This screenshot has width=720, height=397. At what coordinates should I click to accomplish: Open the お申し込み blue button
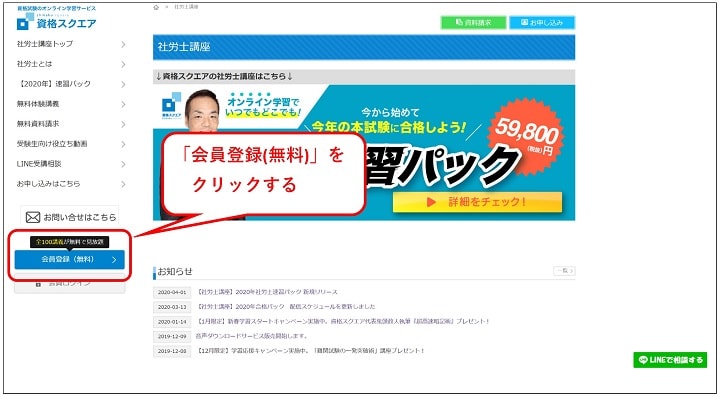pos(542,22)
